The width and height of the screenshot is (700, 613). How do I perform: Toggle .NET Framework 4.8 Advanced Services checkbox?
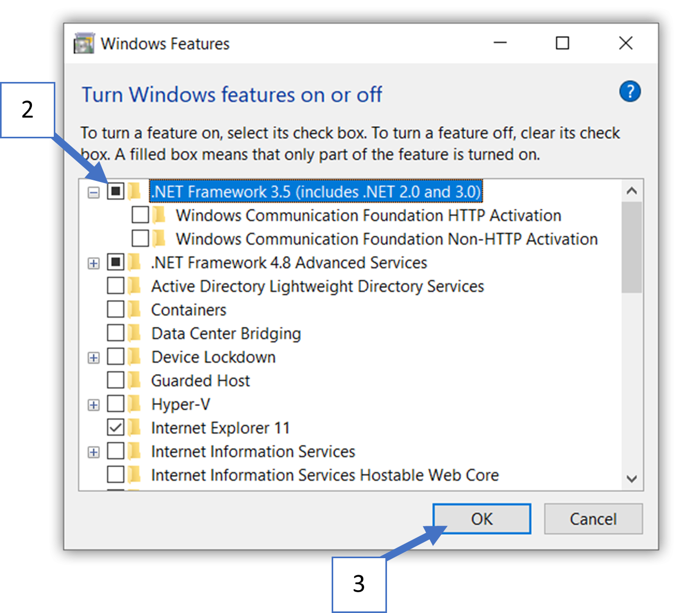tap(116, 262)
